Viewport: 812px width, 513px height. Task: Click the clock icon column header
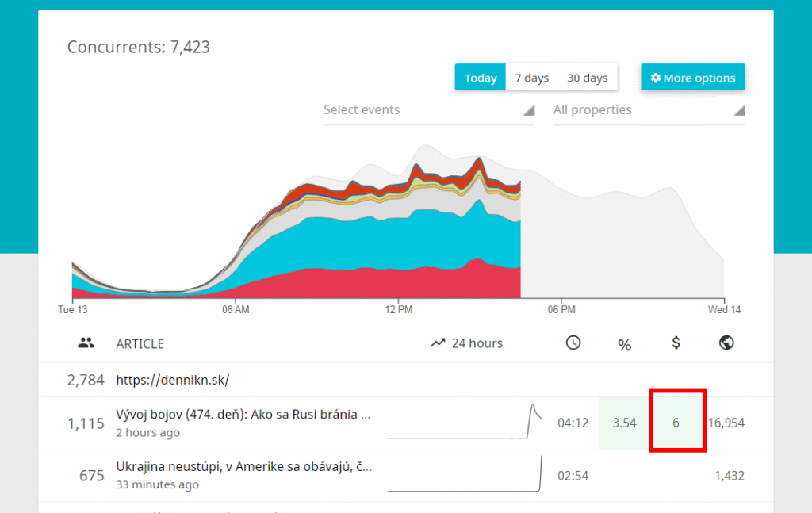573,343
